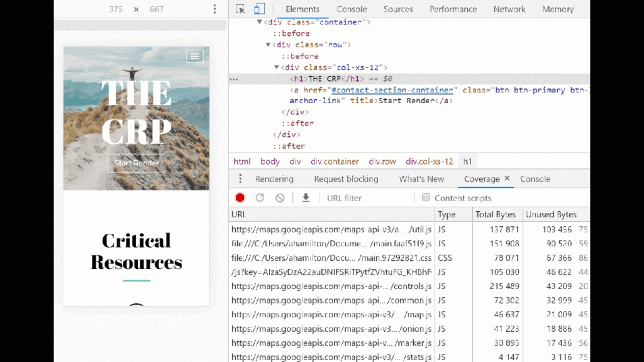This screenshot has height=362, width=644.
Task: Switch to the Rendering drawer tab
Action: coord(274,178)
